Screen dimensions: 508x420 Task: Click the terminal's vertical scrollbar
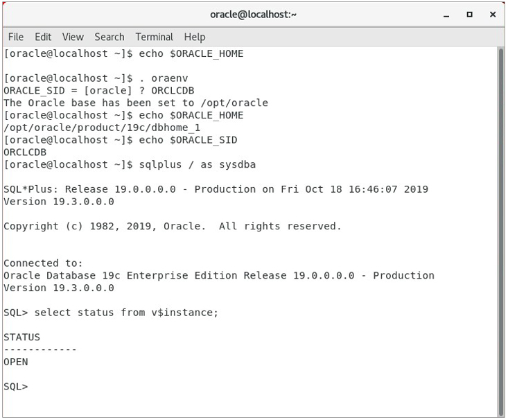(x=501, y=231)
